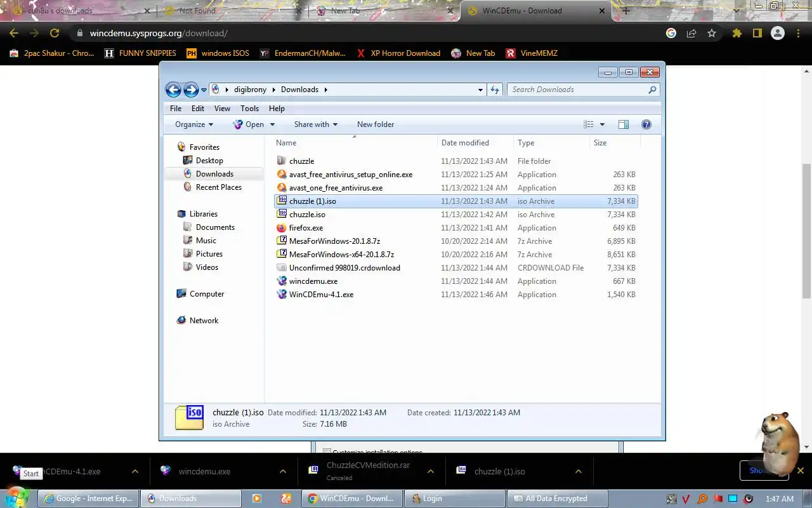Select the wincdemu.exe file icon

pyautogui.click(x=282, y=281)
